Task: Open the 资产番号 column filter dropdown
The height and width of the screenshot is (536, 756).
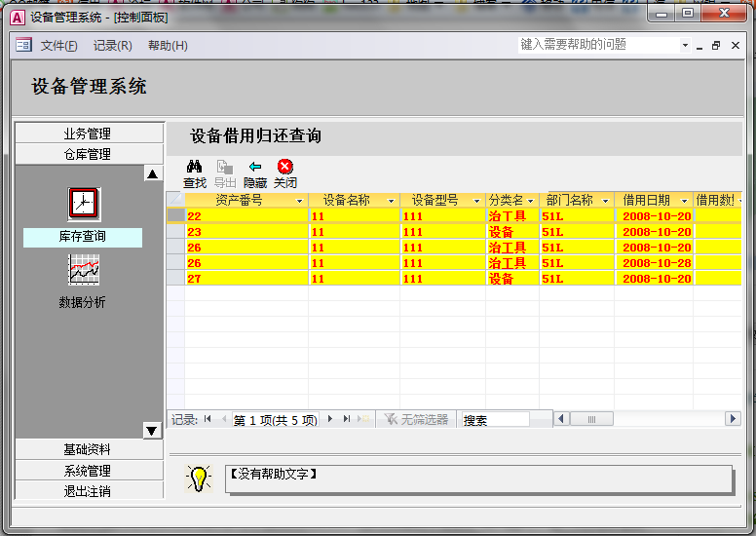Action: [299, 201]
